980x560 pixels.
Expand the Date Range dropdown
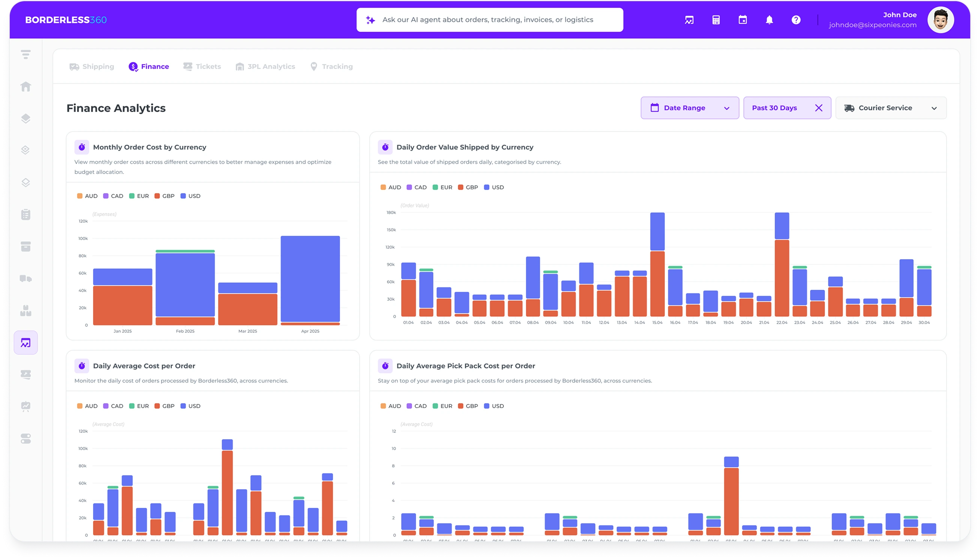click(689, 108)
